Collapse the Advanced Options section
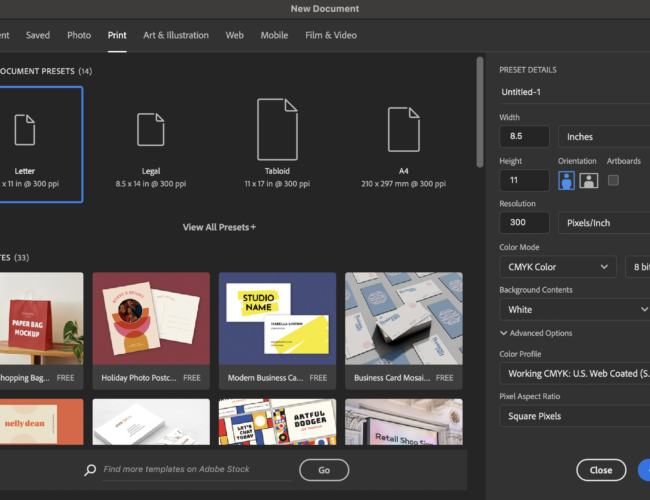The width and height of the screenshot is (650, 500). [x=504, y=333]
